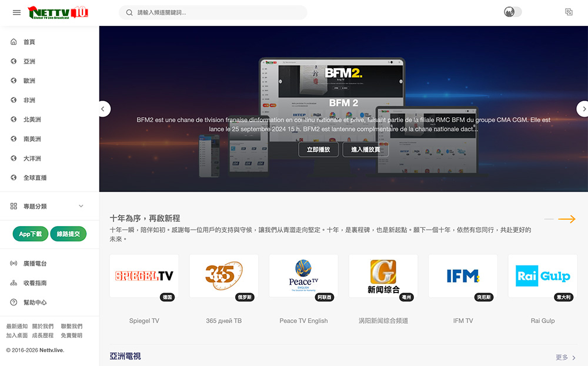This screenshot has height=366, width=588.
Task: Click the globe icon beside 歐洲
Action: pyautogui.click(x=14, y=80)
